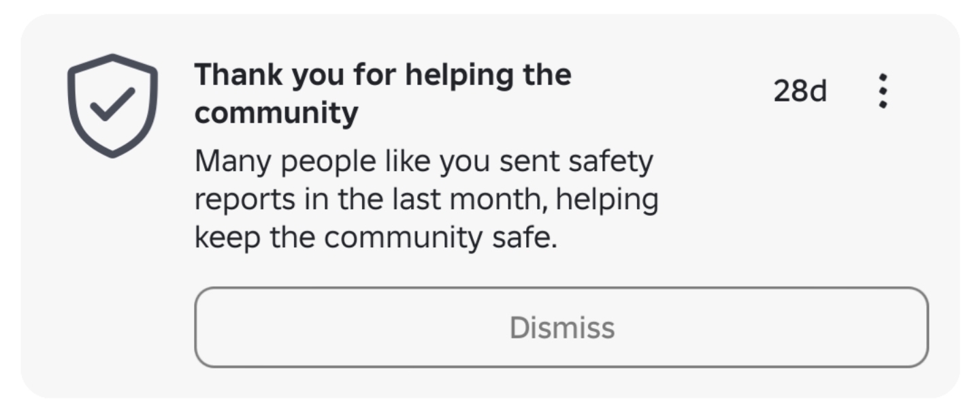Open the kebab menu beside 28d

click(883, 91)
